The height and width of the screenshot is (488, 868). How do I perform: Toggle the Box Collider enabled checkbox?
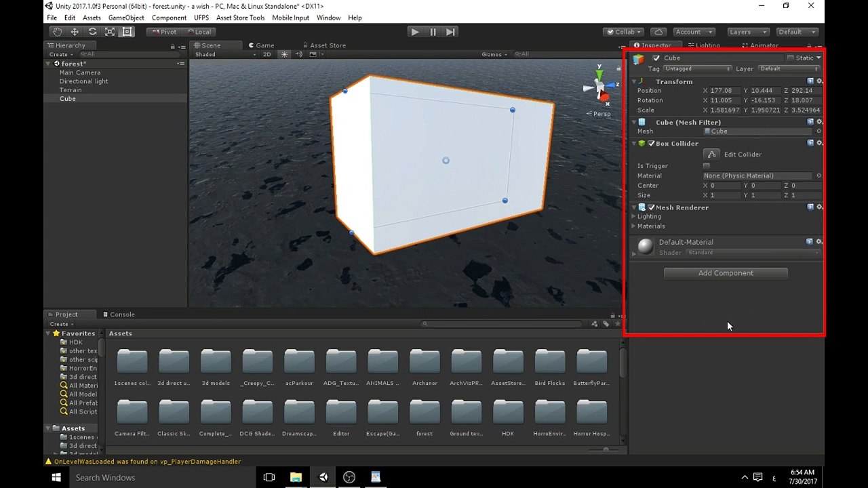click(651, 144)
